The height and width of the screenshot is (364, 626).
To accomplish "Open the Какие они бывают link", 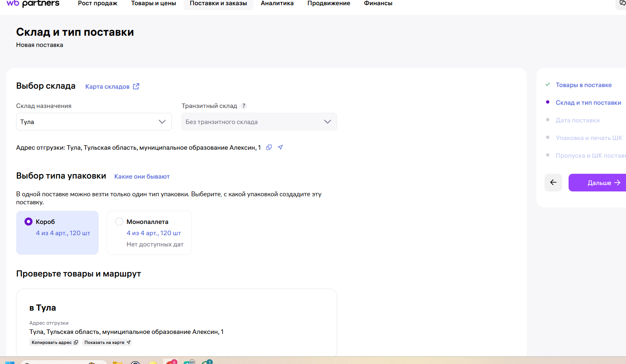I will (x=142, y=177).
